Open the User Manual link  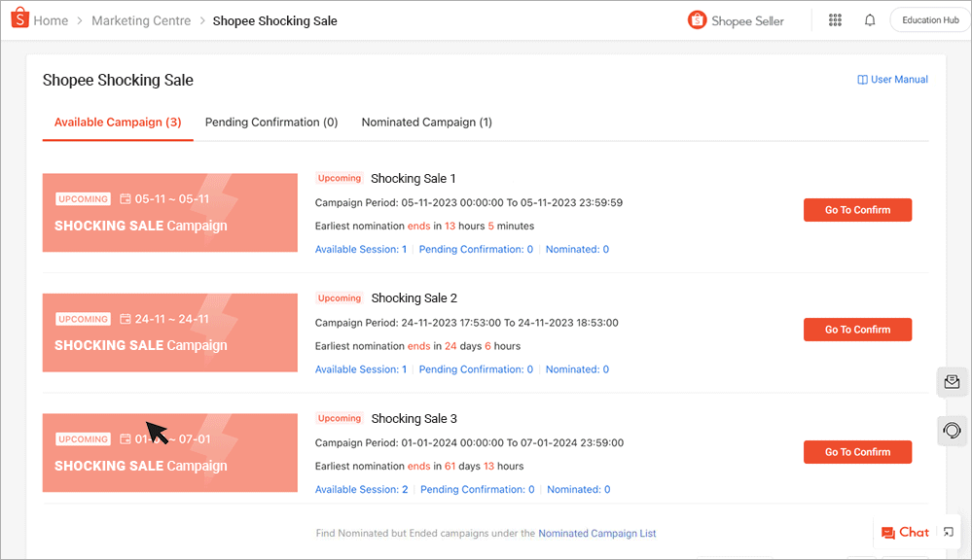pos(892,79)
